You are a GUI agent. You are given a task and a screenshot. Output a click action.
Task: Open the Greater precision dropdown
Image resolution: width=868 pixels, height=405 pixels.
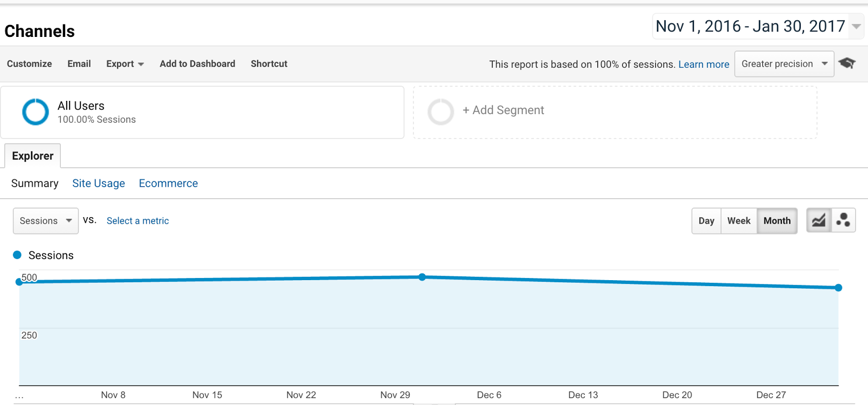click(783, 64)
